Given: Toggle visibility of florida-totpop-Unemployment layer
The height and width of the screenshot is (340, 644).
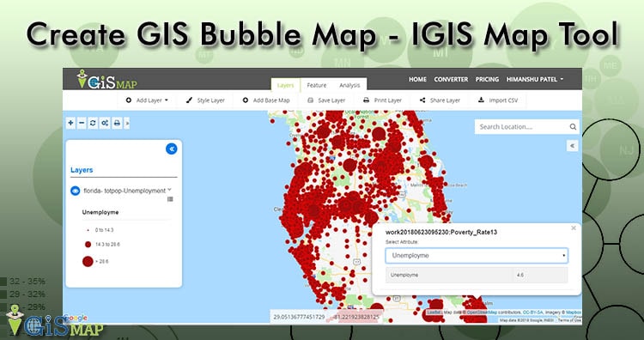Looking at the screenshot, I should (x=76, y=191).
